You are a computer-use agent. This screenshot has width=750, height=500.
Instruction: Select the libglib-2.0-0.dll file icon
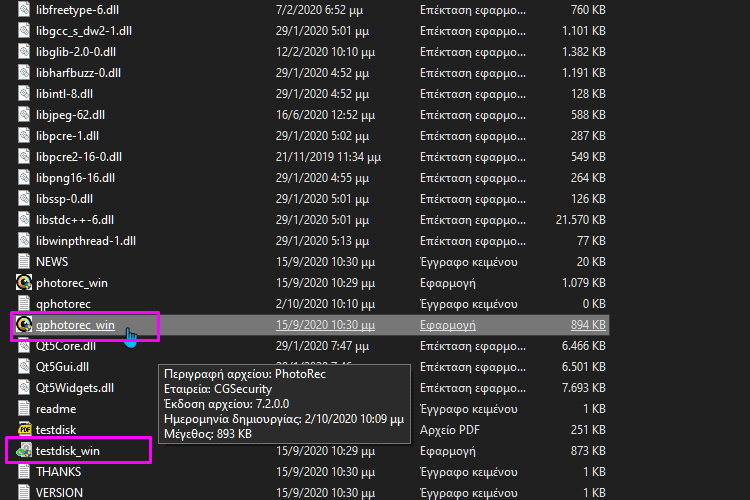(x=23, y=52)
